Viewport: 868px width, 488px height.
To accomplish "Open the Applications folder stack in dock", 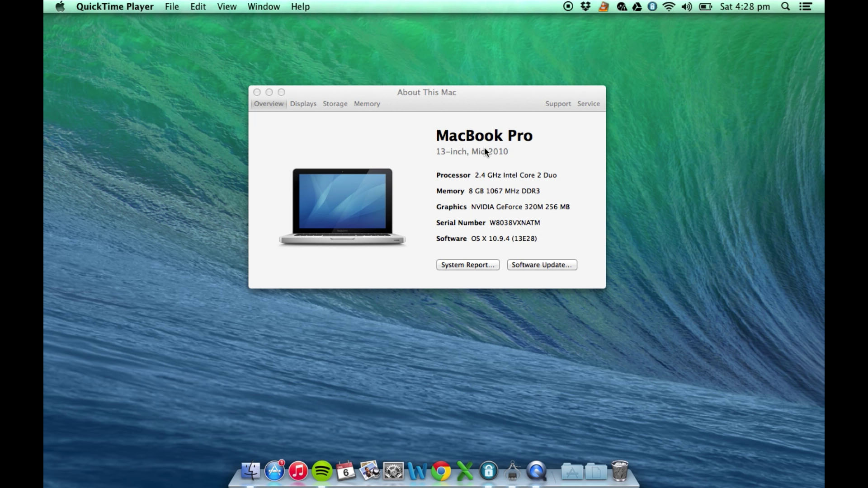I will pyautogui.click(x=572, y=472).
